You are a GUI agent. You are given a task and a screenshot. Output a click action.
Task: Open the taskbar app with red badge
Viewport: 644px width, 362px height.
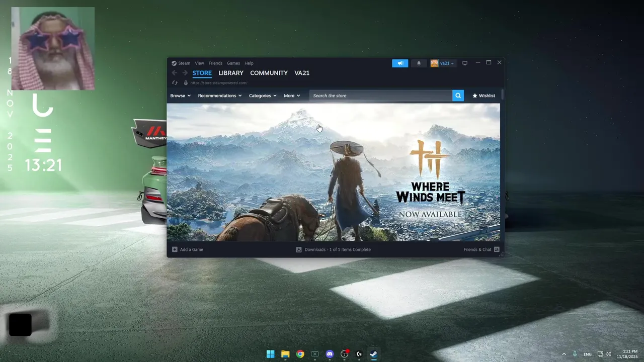pyautogui.click(x=345, y=354)
